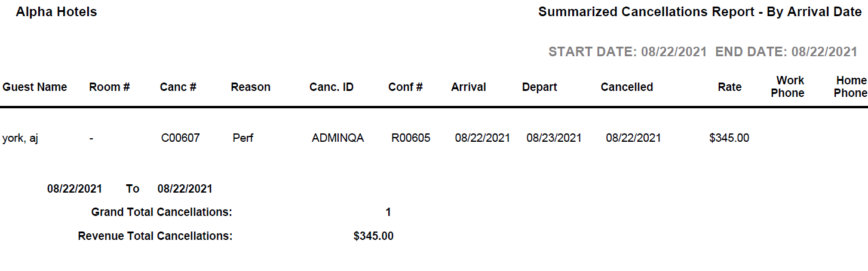Select cancellation number C00607
Image resolution: width=868 pixels, height=271 pixels.
pyautogui.click(x=180, y=138)
